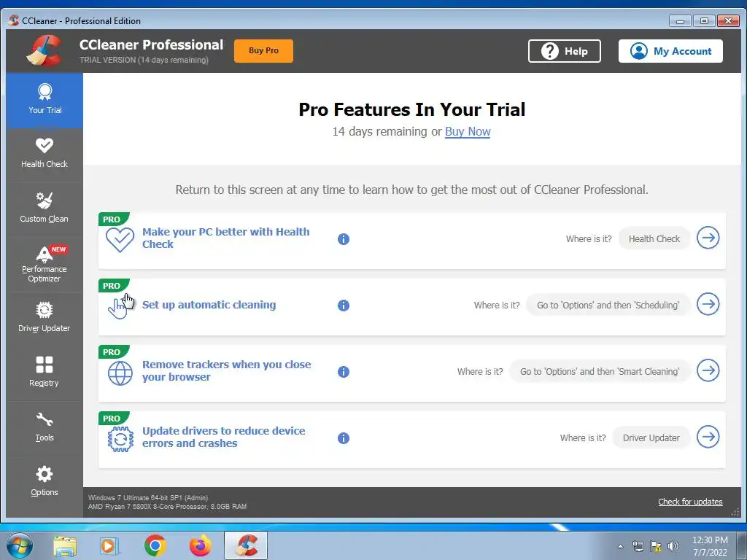
Task: Click 'Set up automatic cleaning' title
Action: click(209, 305)
